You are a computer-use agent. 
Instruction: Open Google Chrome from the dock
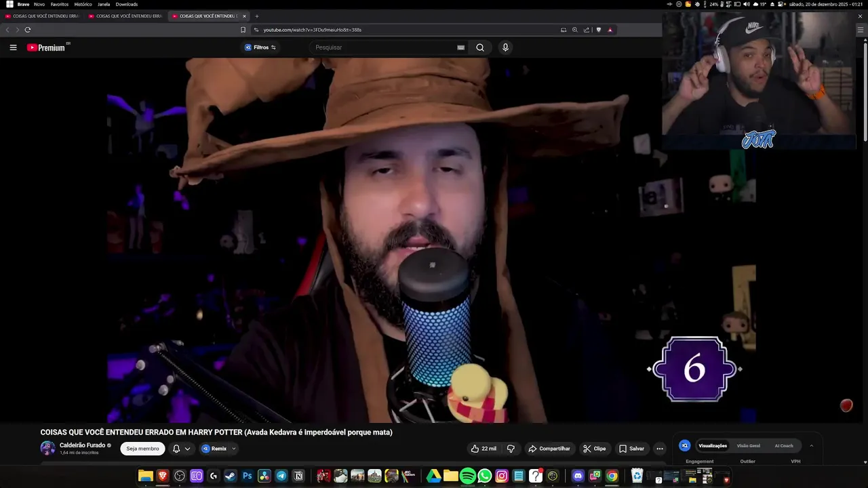[x=612, y=476]
